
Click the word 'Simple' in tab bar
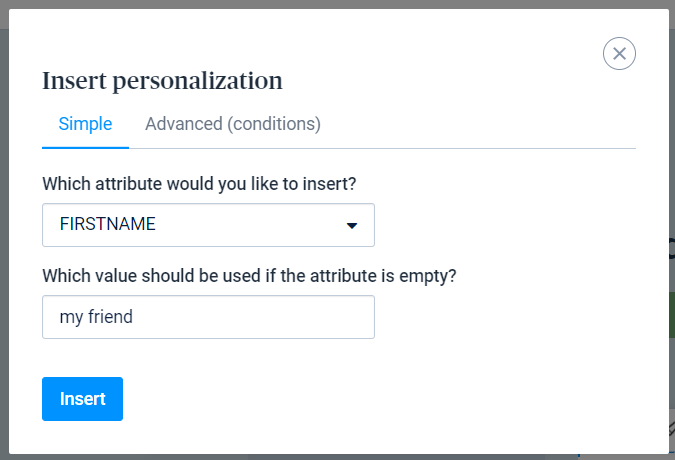[x=85, y=124]
